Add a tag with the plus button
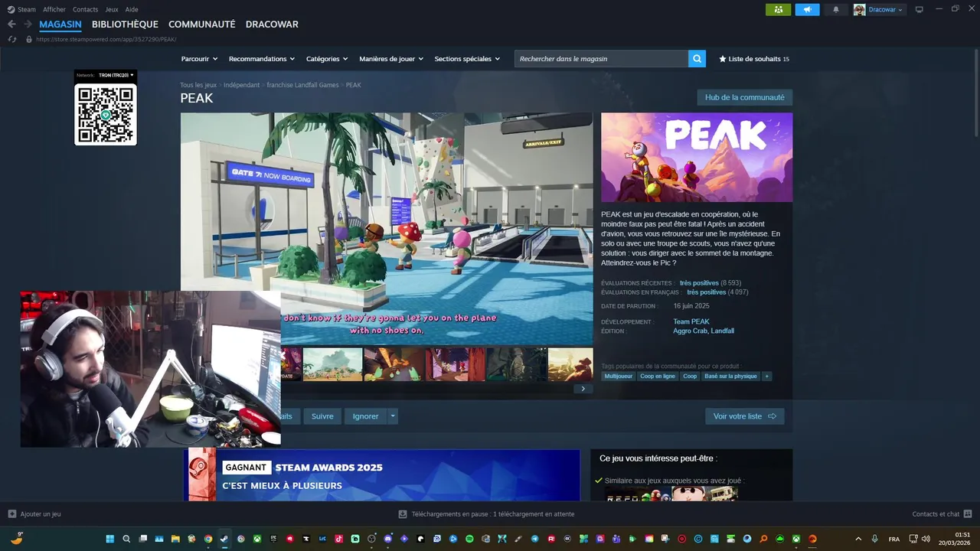 (x=766, y=377)
